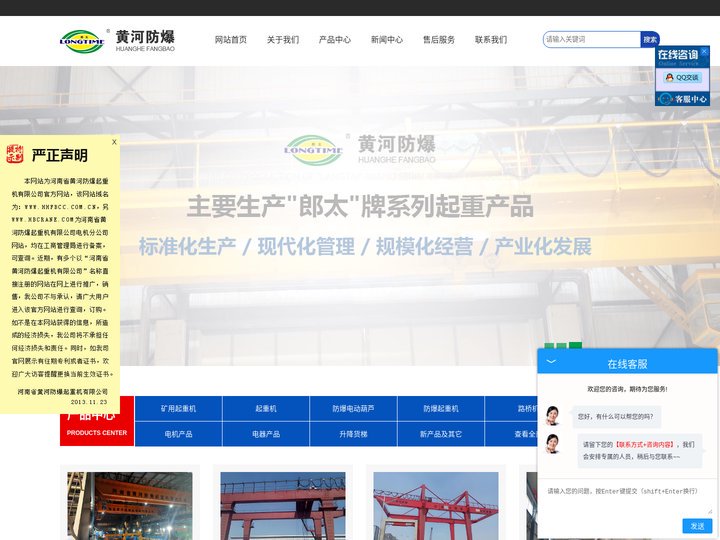The height and width of the screenshot is (540, 720).
Task: Open the second product thumbnail of the red gantry crane
Action: (x=283, y=506)
